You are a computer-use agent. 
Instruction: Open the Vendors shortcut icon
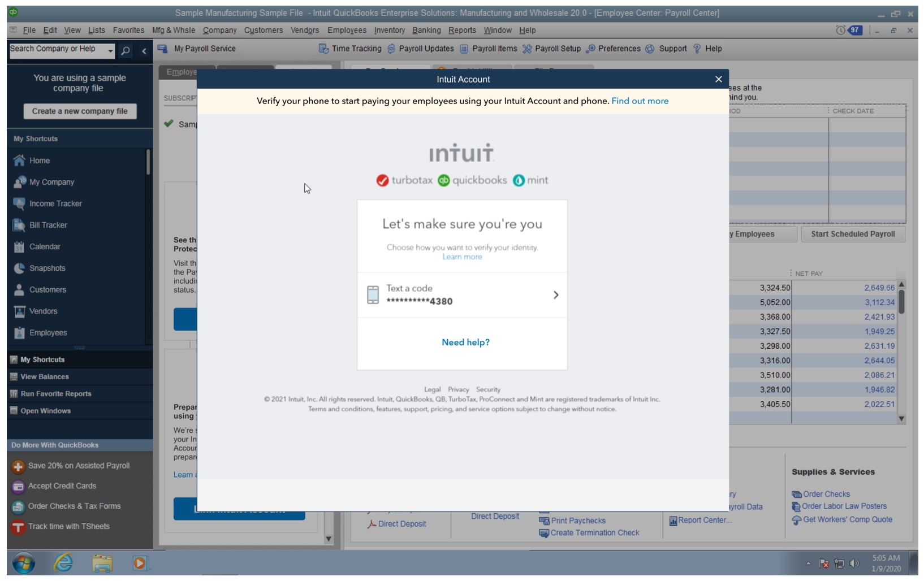click(19, 311)
